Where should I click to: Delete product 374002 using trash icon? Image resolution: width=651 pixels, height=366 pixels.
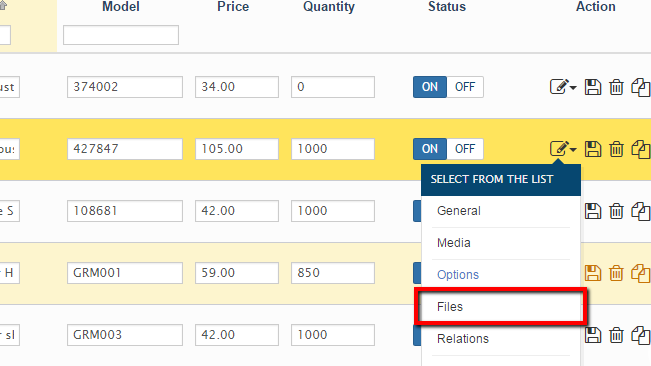pos(616,87)
